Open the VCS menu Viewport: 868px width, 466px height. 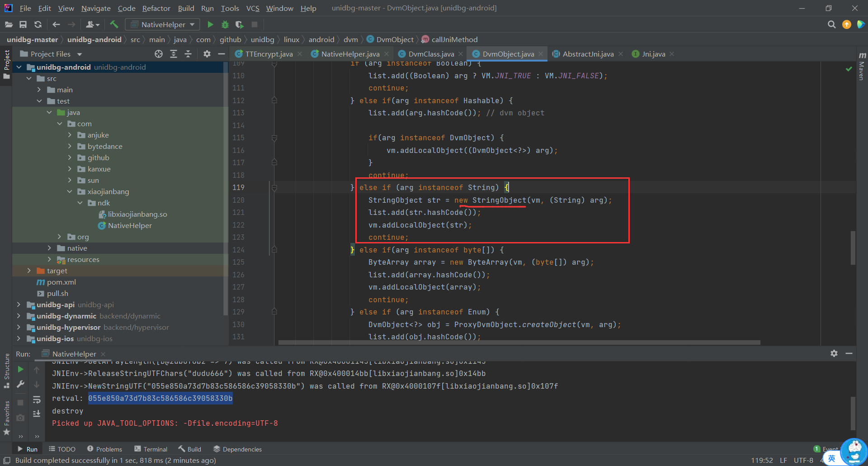point(253,8)
